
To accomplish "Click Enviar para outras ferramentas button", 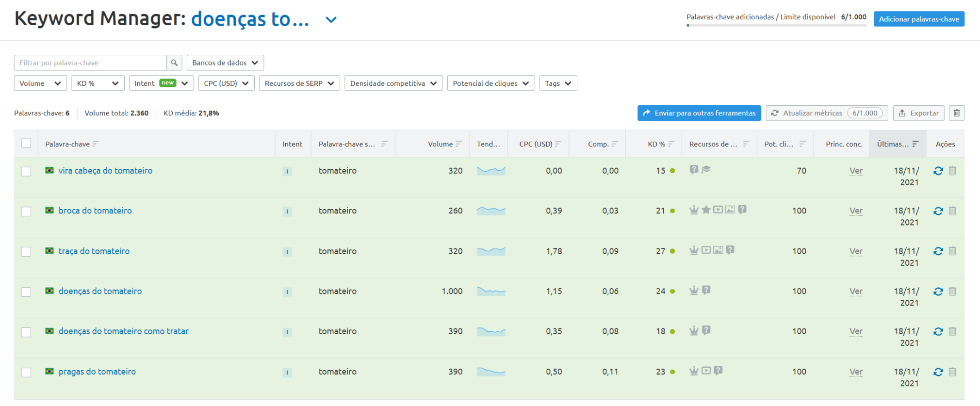I will 699,113.
